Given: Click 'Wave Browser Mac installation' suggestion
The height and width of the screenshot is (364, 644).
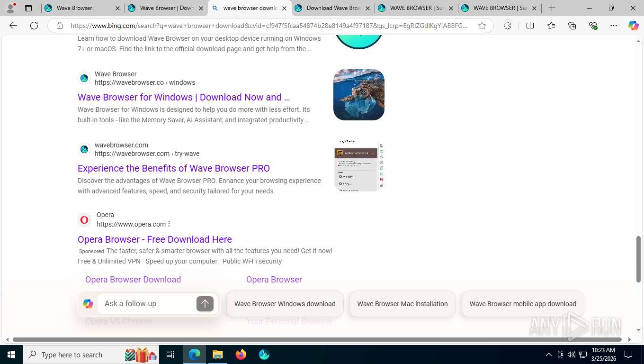Looking at the screenshot, I should [402, 304].
